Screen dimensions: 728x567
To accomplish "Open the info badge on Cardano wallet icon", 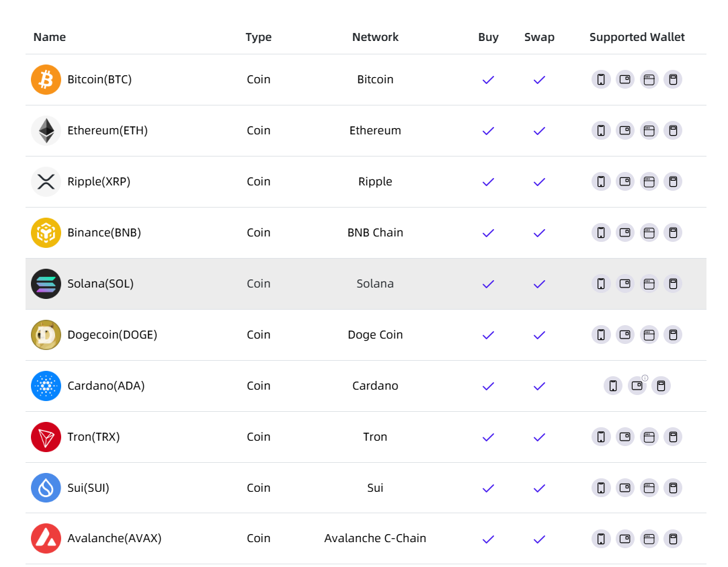I will point(645,378).
